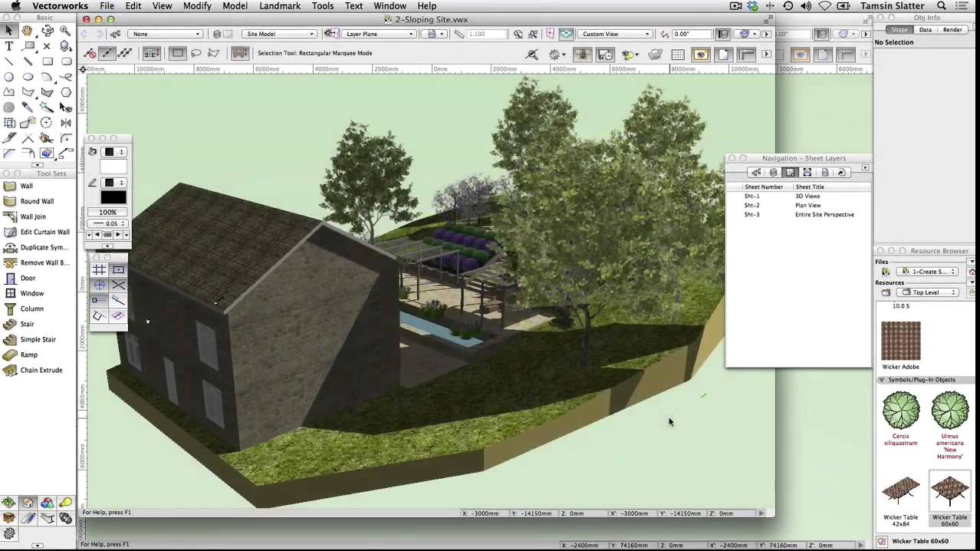Screen dimensions: 980x551
Task: Select the Stair tool
Action: tap(28, 324)
